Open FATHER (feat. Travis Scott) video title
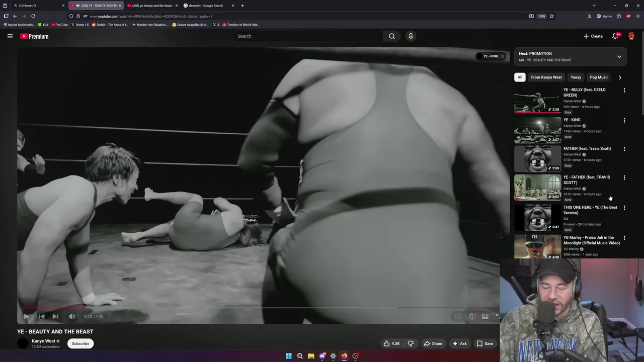 point(587,149)
